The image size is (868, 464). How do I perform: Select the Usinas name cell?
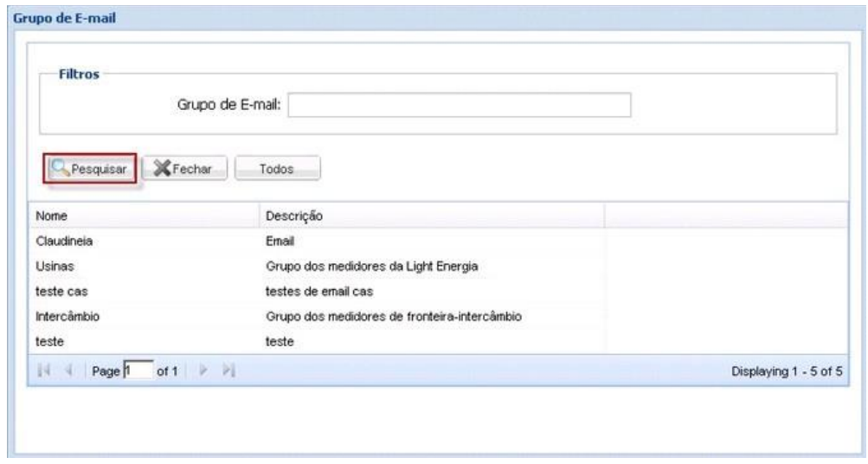(x=53, y=267)
